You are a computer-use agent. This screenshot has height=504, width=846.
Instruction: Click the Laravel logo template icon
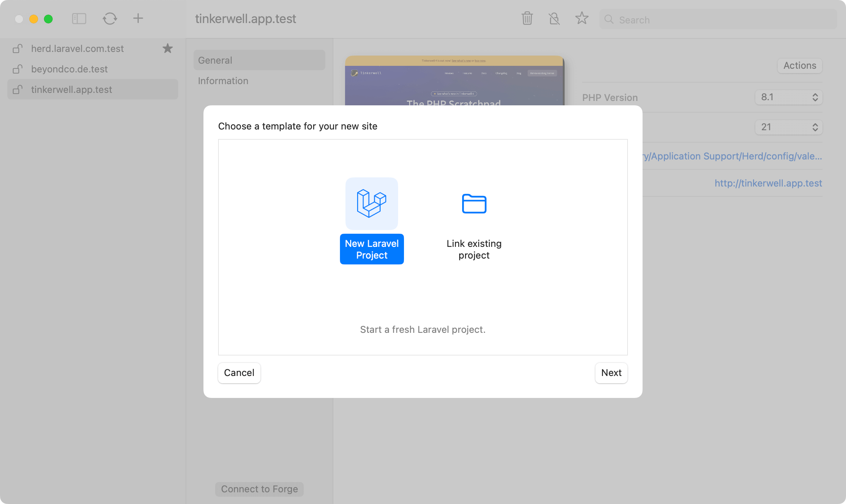pos(371,203)
